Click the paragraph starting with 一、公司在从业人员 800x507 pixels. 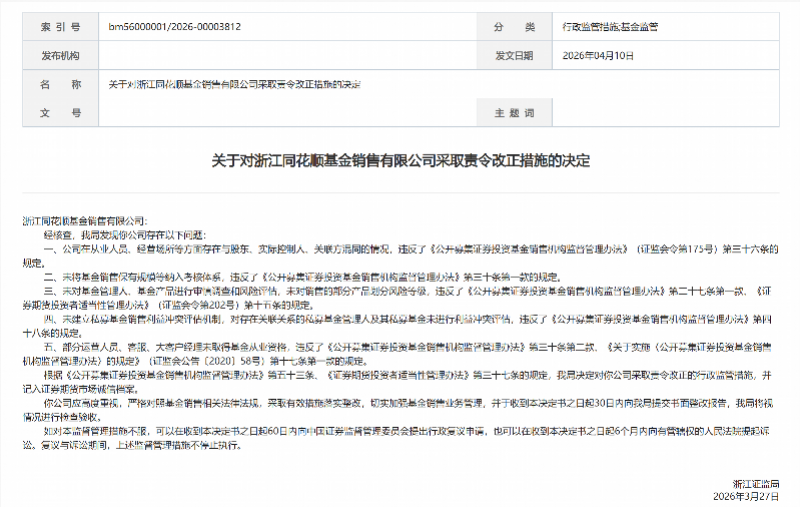401,256
